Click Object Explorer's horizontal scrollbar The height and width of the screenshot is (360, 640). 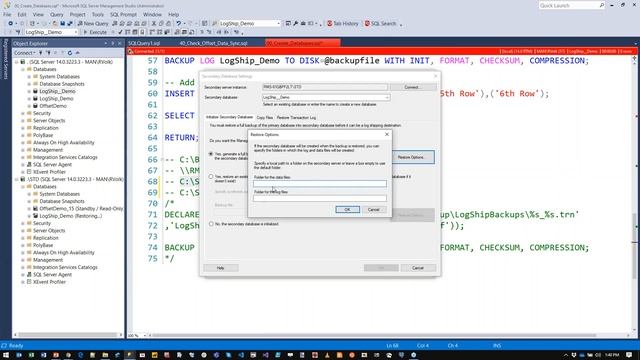pos(68,335)
